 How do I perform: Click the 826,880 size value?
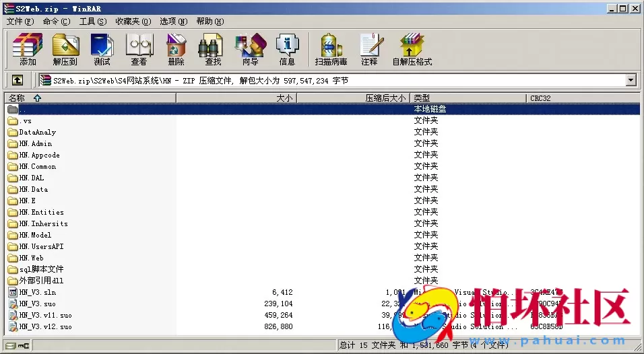[x=278, y=327]
